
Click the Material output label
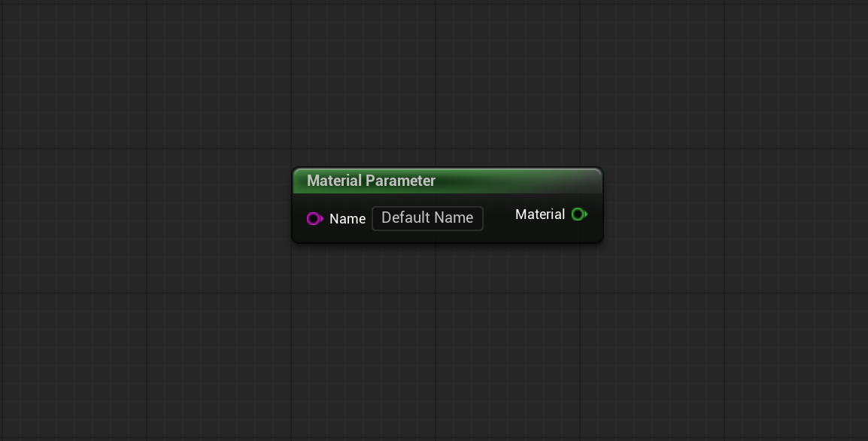click(540, 214)
